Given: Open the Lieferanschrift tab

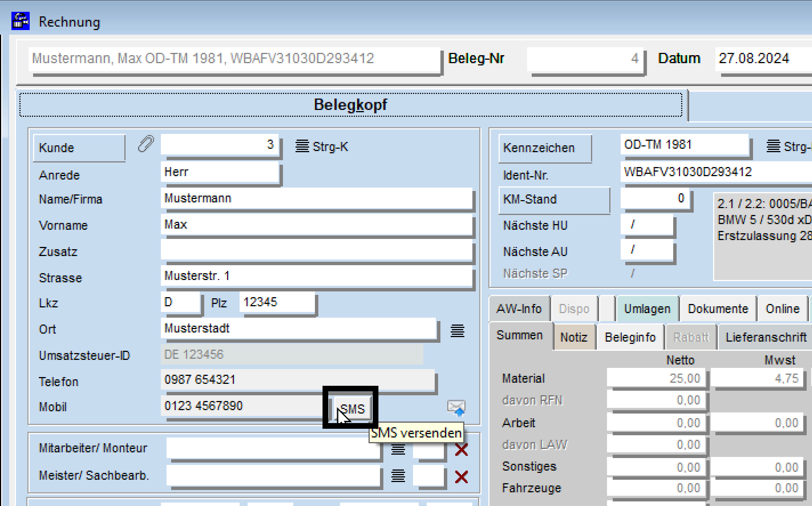Looking at the screenshot, I should [766, 337].
